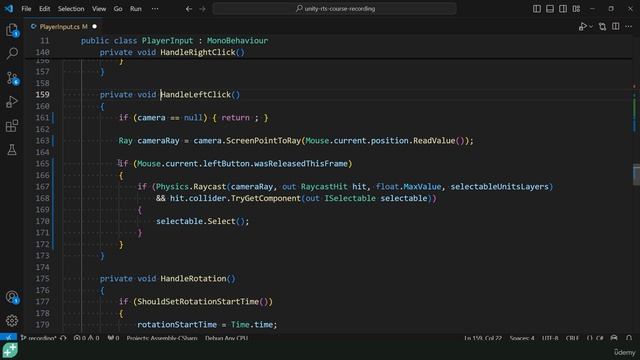Open the Go menu
The height and width of the screenshot is (360, 640).
tap(118, 9)
